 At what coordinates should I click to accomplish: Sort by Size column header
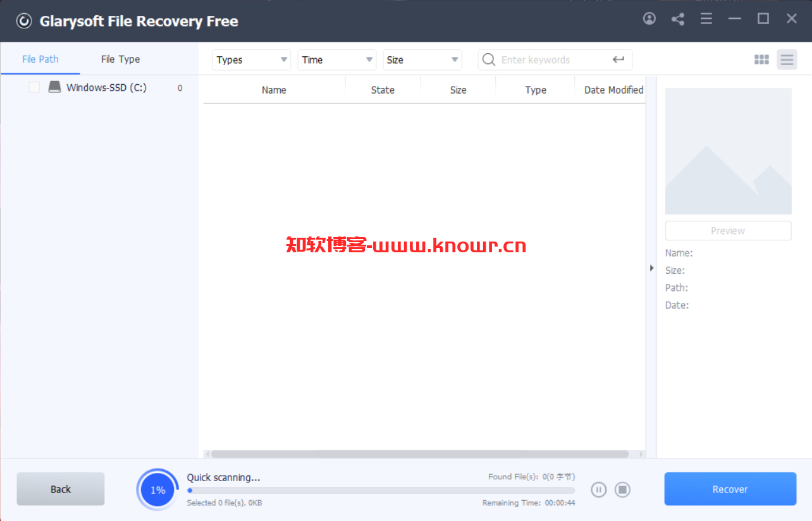click(x=458, y=90)
